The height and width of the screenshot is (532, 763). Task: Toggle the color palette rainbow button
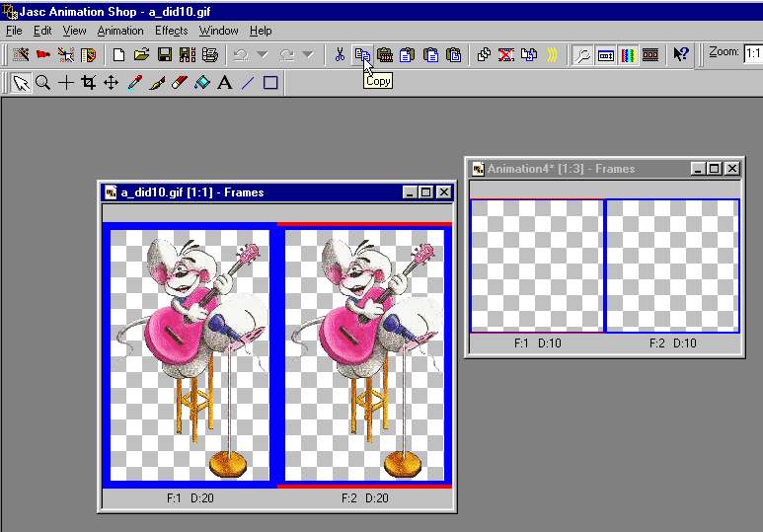click(628, 54)
